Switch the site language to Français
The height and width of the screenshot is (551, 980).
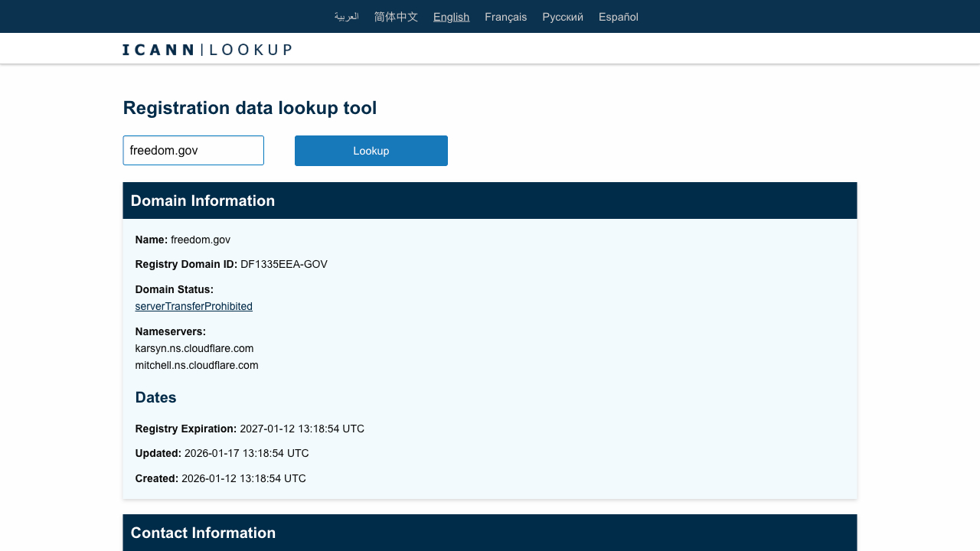tap(505, 17)
